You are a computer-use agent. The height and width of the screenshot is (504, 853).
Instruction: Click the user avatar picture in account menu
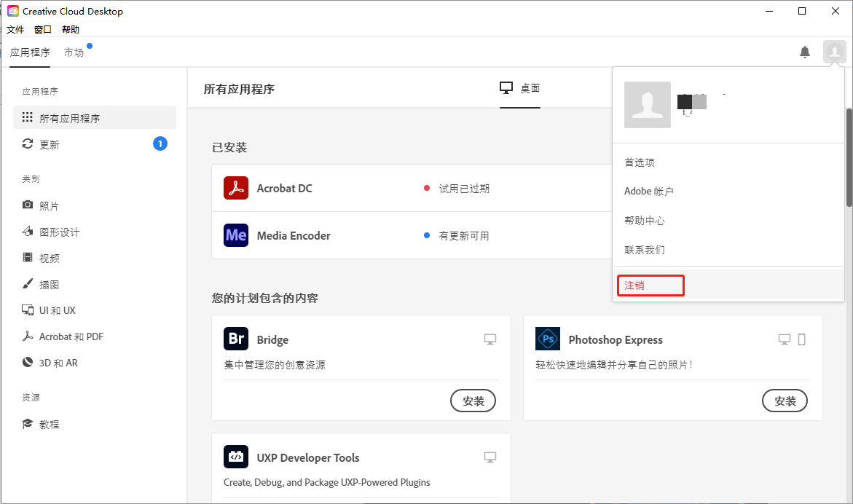click(x=648, y=105)
